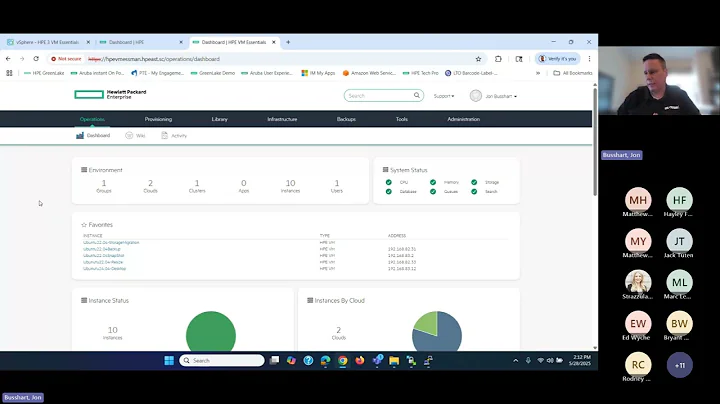Open the Chrome side panel icon

click(x=519, y=59)
